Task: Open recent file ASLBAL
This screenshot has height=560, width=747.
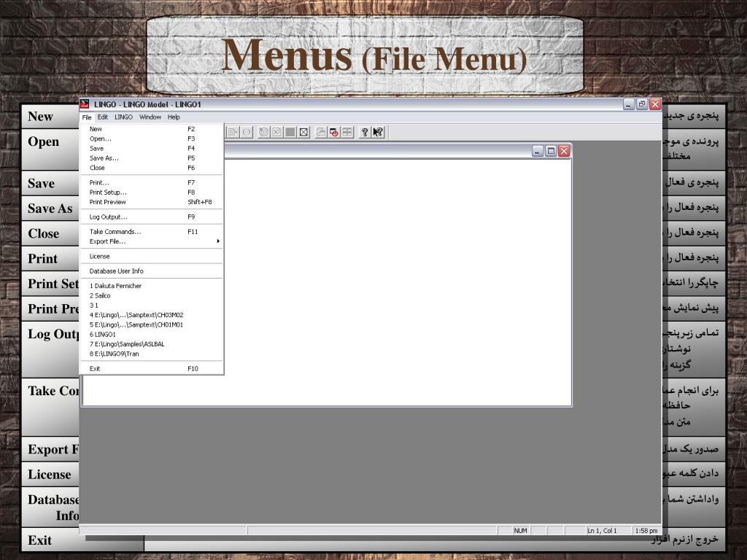Action: point(152,344)
